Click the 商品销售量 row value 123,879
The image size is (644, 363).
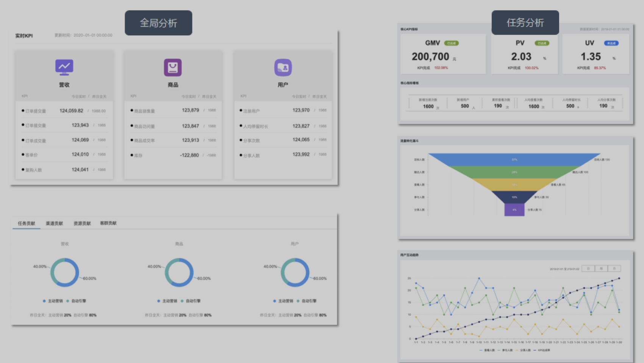click(191, 110)
